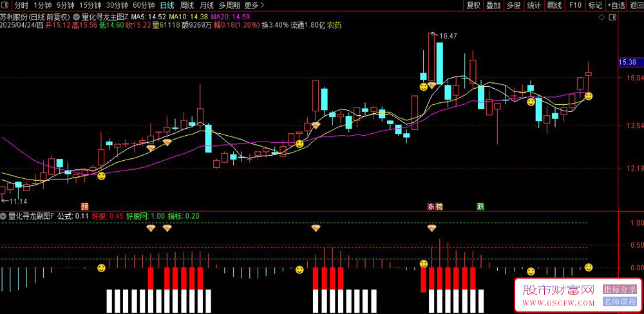Click the 榜 event marker

(x=439, y=206)
